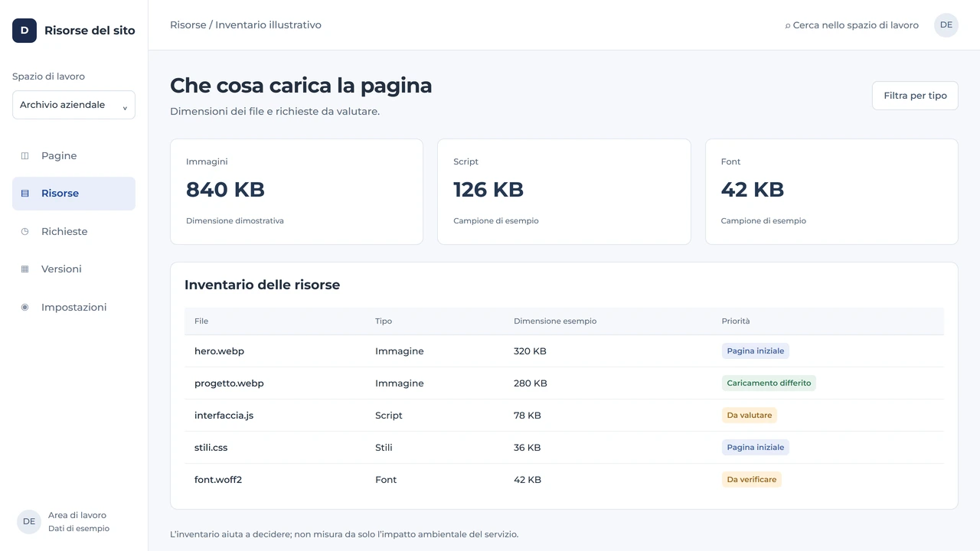Click the Risorse del sito title

tap(90, 31)
